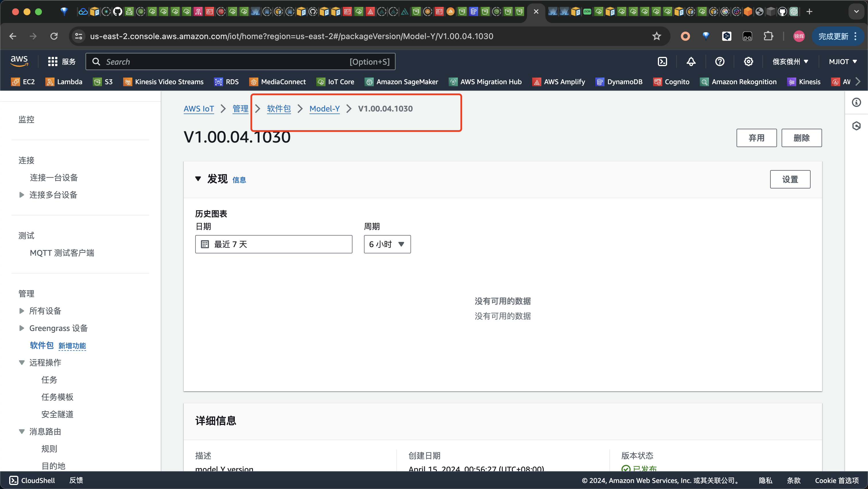Open Cookie 首选项 in footer
Viewport: 868px width, 489px height.
coord(837,480)
